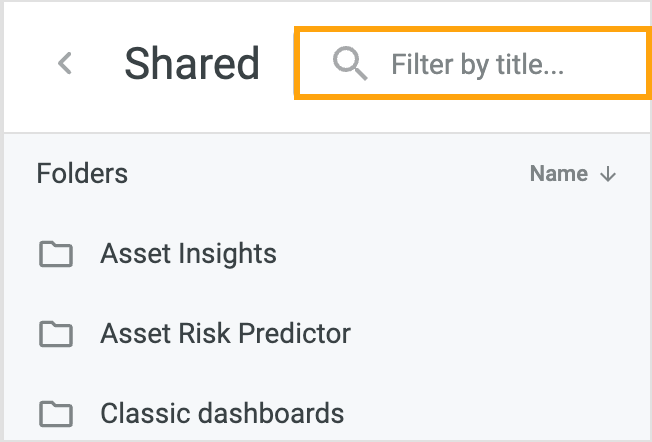Click the Asset Risk Predictor folder icon

pyautogui.click(x=56, y=333)
